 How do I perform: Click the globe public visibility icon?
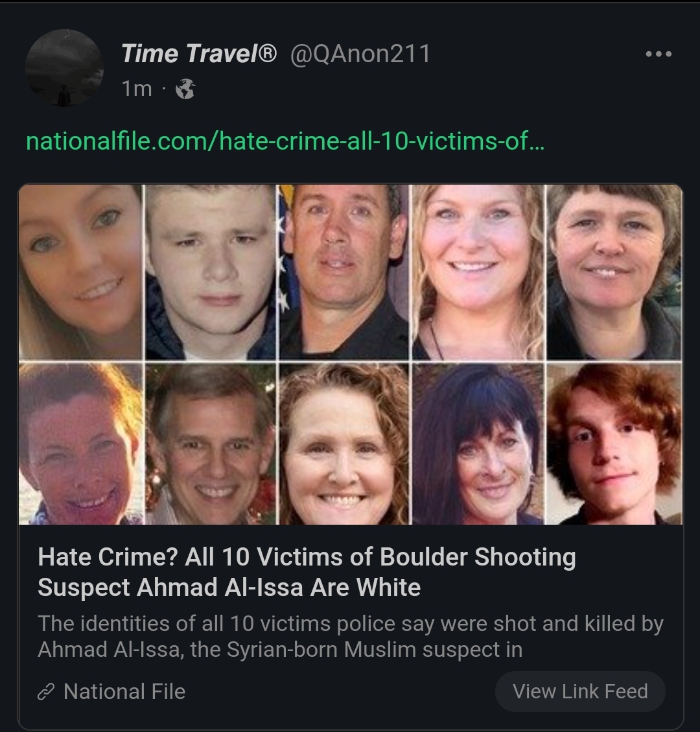coord(185,89)
